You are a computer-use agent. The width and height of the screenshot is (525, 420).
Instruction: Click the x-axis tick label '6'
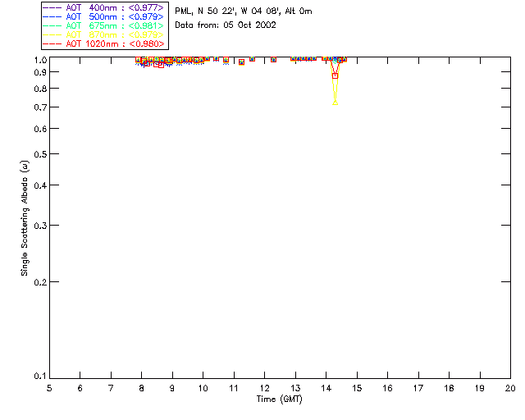[80, 388]
